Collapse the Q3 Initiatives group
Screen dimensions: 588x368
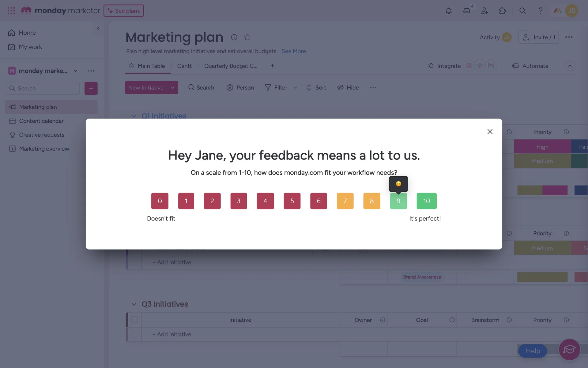[x=134, y=304]
